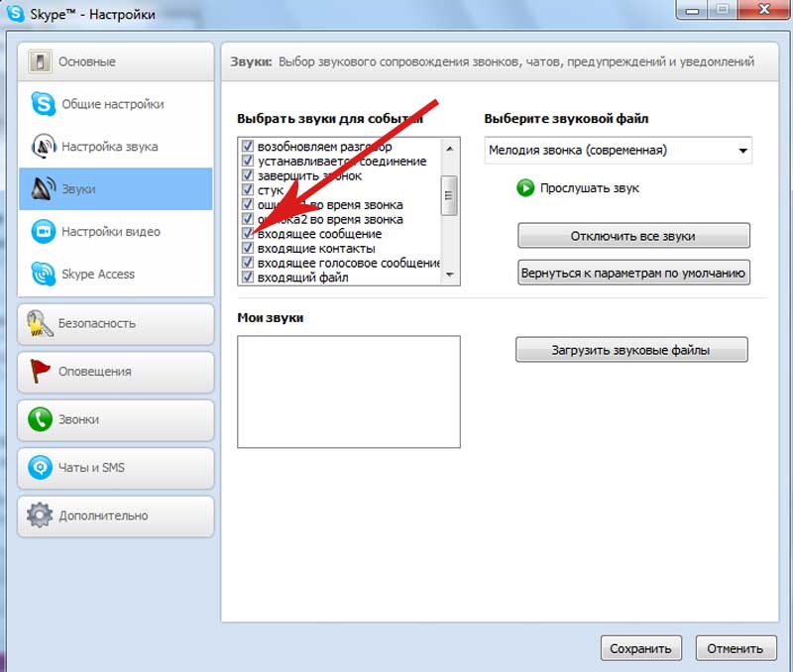Play the sound with green play icon
The height and width of the screenshot is (672, 793).
coord(525,188)
